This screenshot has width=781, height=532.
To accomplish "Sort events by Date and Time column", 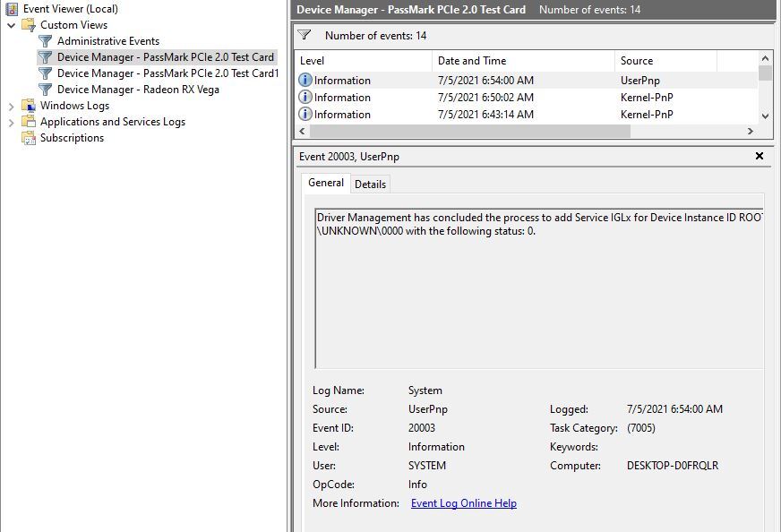I will point(523,61).
